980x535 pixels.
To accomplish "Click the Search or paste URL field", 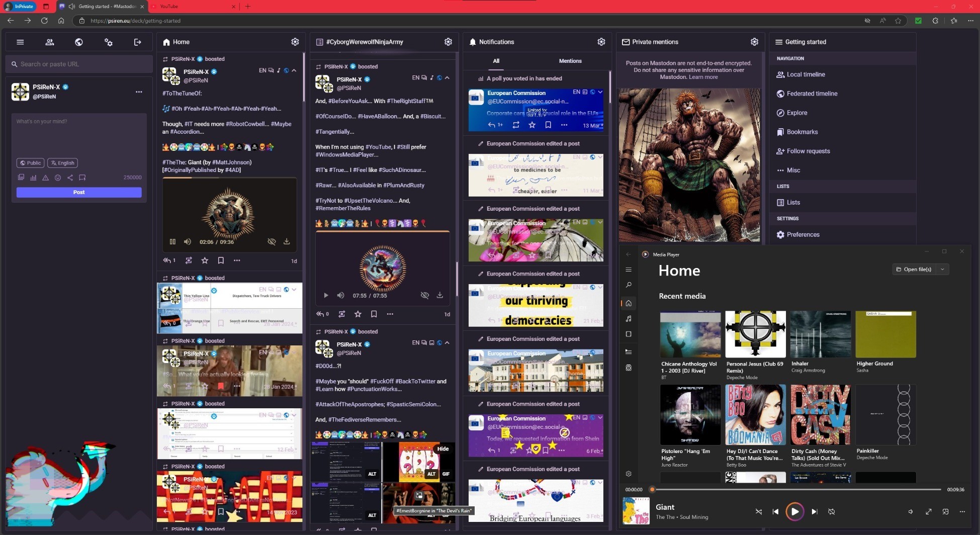I will [x=79, y=64].
